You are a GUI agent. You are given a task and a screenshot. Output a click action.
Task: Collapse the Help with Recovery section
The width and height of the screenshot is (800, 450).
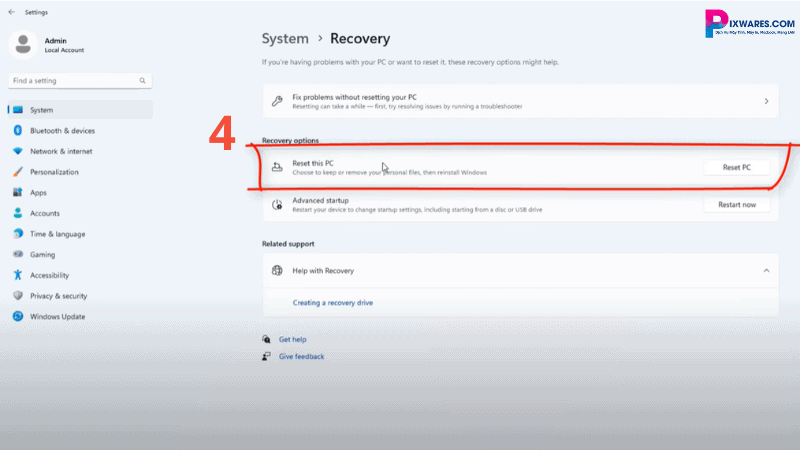[766, 271]
